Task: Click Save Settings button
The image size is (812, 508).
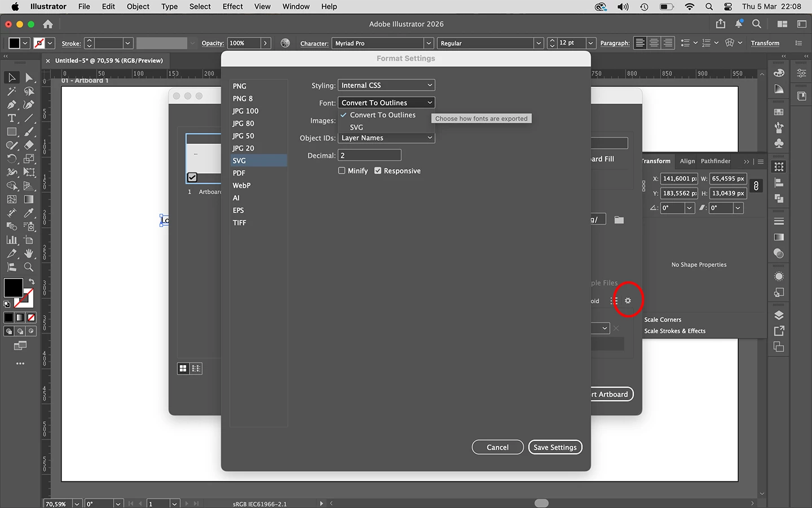Action: [555, 447]
